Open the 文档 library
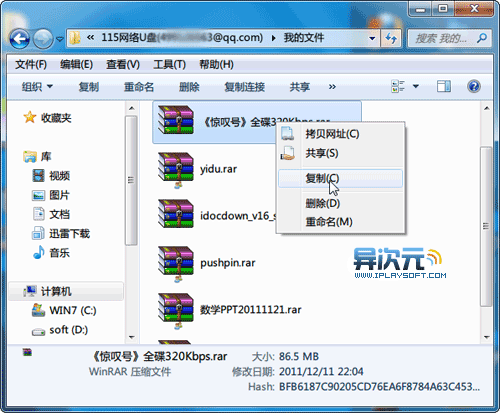This screenshot has height=413, width=500. coord(59,214)
